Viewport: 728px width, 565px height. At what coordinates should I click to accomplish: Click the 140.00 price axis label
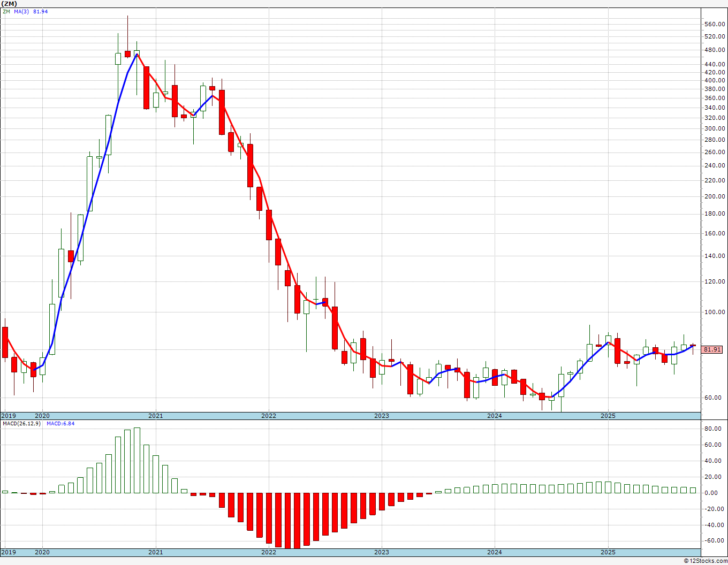tap(715, 256)
